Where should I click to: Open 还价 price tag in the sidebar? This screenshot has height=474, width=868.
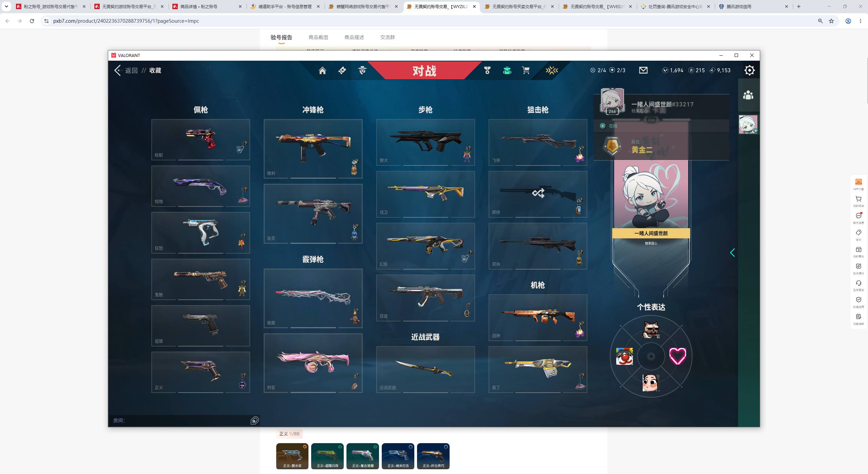click(858, 235)
